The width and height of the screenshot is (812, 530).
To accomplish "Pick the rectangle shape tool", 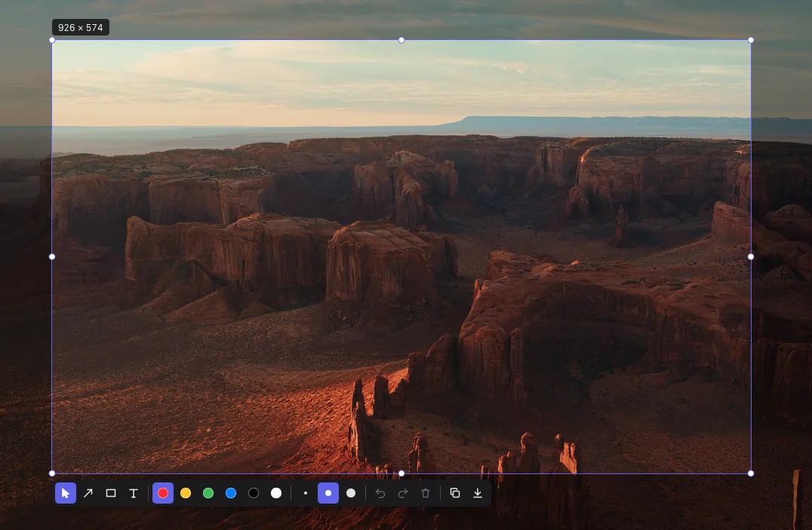I will 111,493.
